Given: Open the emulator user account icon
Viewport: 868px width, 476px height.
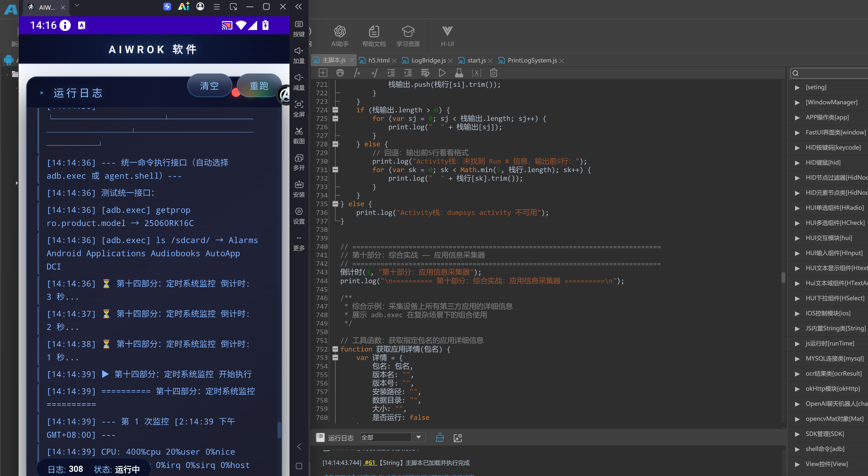Looking at the screenshot, I should point(200,6).
